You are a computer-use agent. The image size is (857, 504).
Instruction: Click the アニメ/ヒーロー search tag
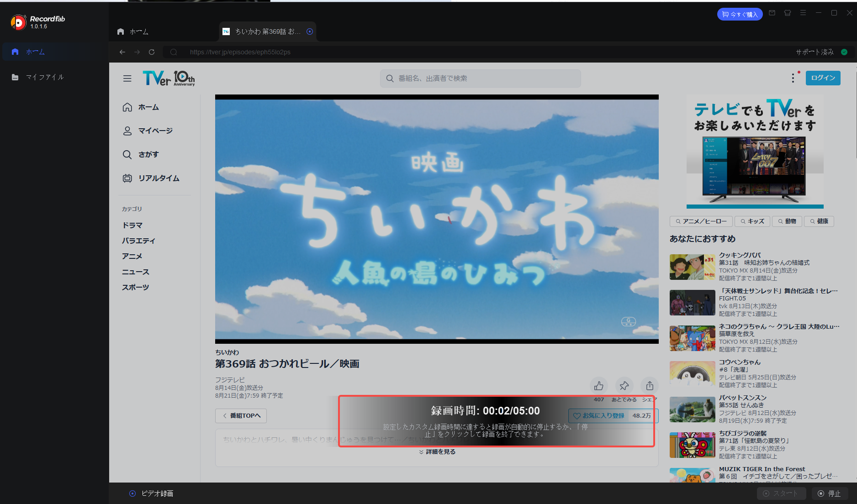701,221
